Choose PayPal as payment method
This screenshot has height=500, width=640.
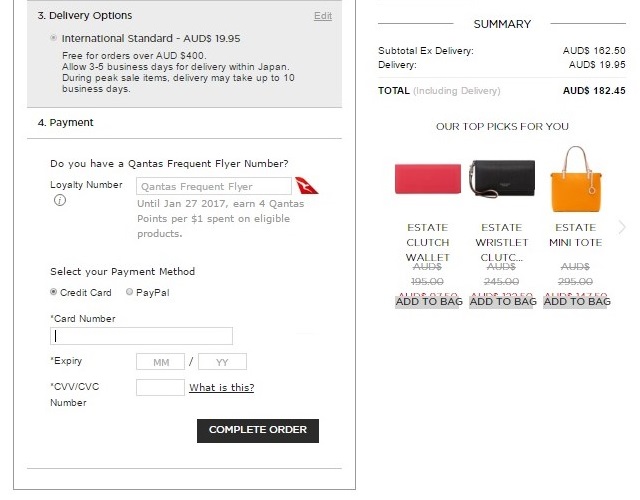(x=130, y=292)
